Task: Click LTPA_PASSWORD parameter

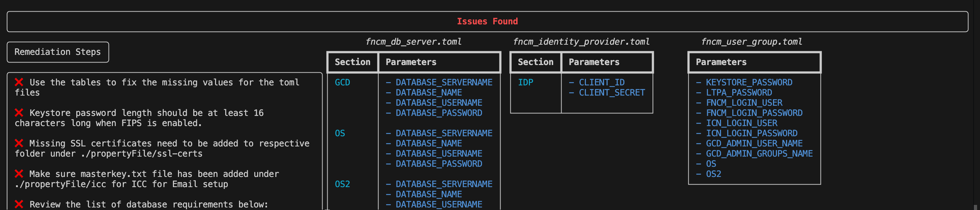Action: (739, 92)
